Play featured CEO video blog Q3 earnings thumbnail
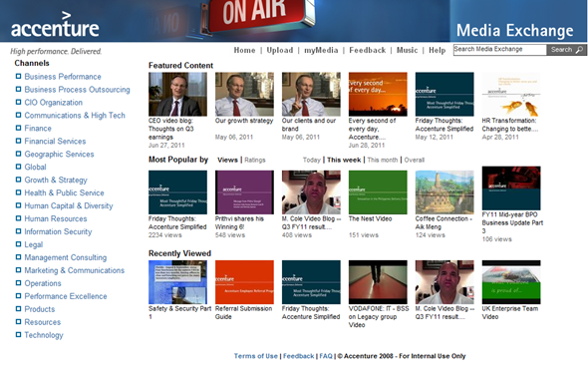The height and width of the screenshot is (373, 588). 177,94
